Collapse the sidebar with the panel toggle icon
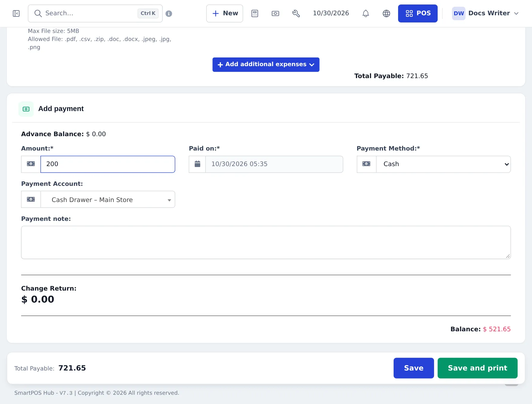The image size is (532, 404). [x=16, y=13]
